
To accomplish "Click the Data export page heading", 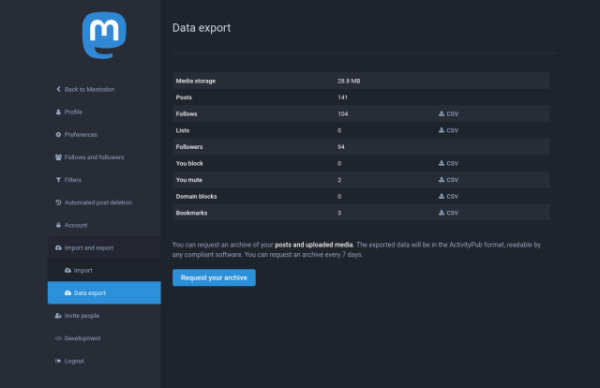I will click(x=201, y=28).
